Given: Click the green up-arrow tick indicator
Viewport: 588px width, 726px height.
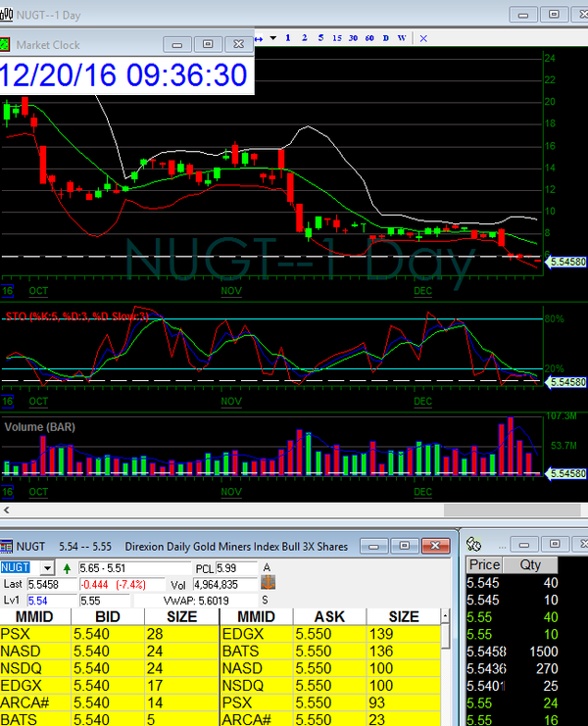Looking at the screenshot, I should pos(66,568).
